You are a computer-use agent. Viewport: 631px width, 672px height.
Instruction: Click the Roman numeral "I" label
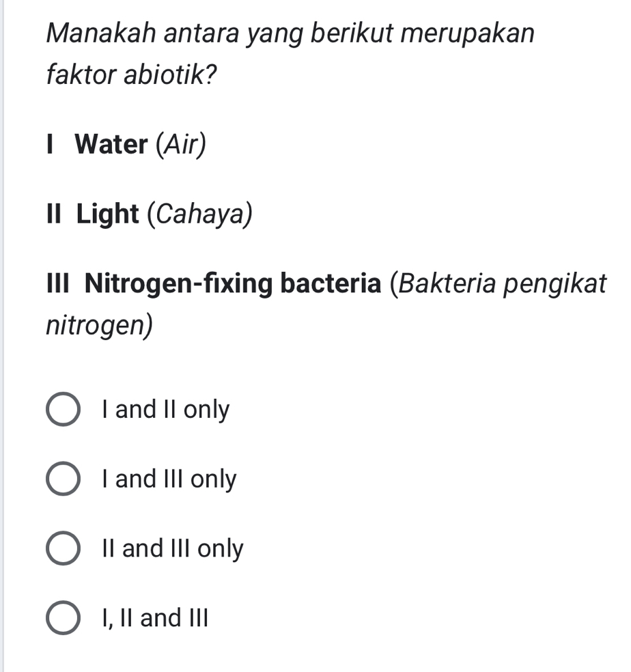[51, 145]
